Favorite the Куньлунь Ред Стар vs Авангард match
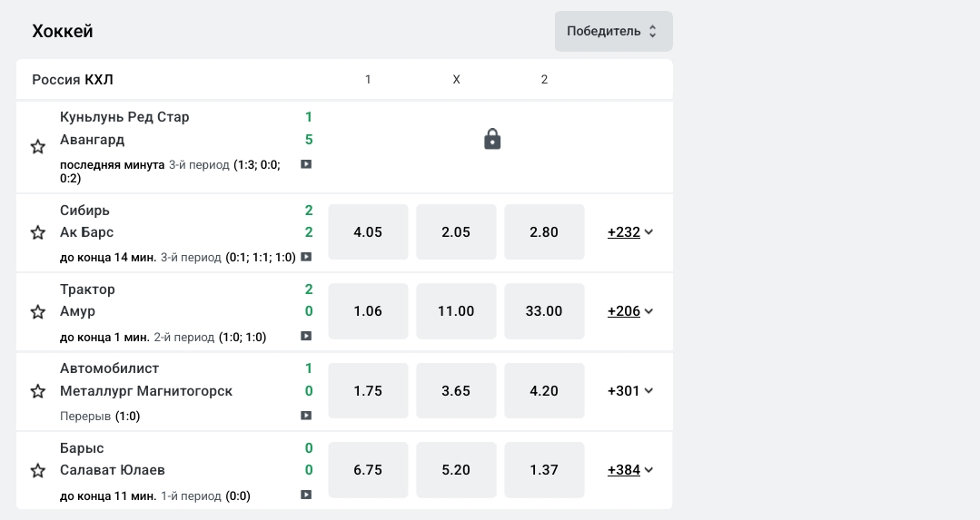 click(x=38, y=147)
